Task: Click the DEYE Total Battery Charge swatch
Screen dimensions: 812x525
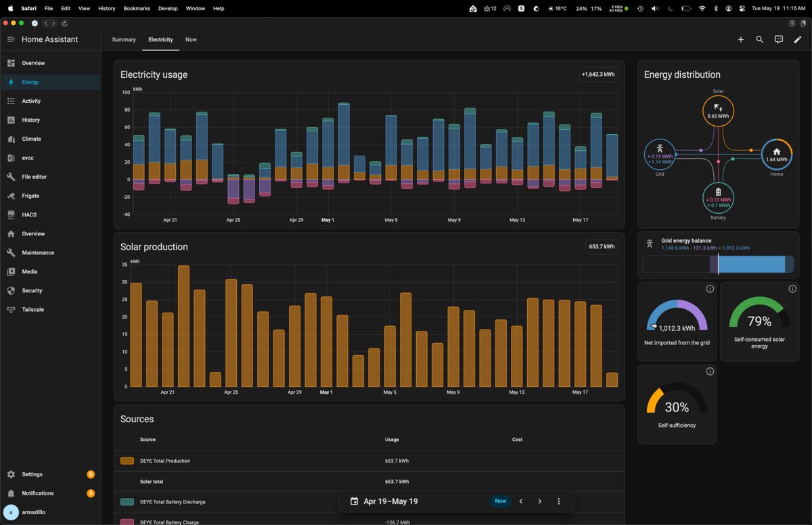Action: 127,522
